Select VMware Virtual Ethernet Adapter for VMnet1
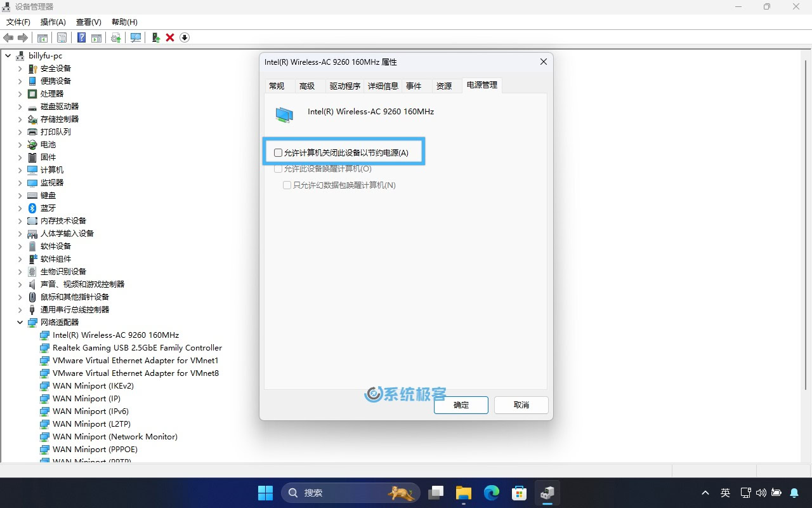 (136, 360)
